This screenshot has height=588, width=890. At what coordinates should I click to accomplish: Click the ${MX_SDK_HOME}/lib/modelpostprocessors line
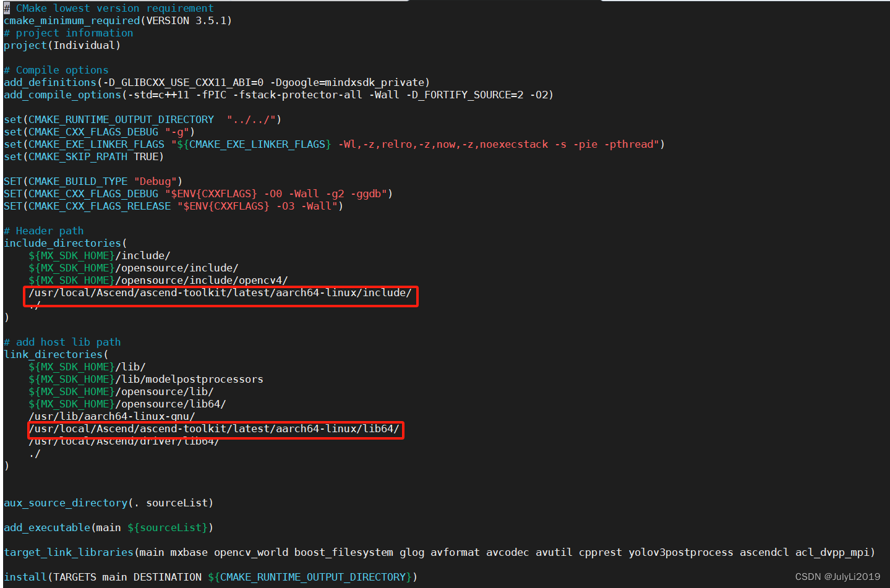point(145,379)
